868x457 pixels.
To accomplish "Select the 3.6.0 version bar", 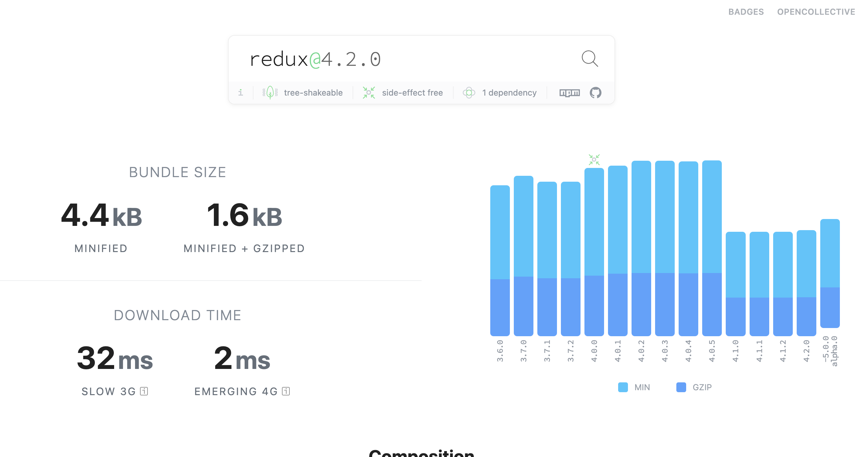I will tap(500, 260).
